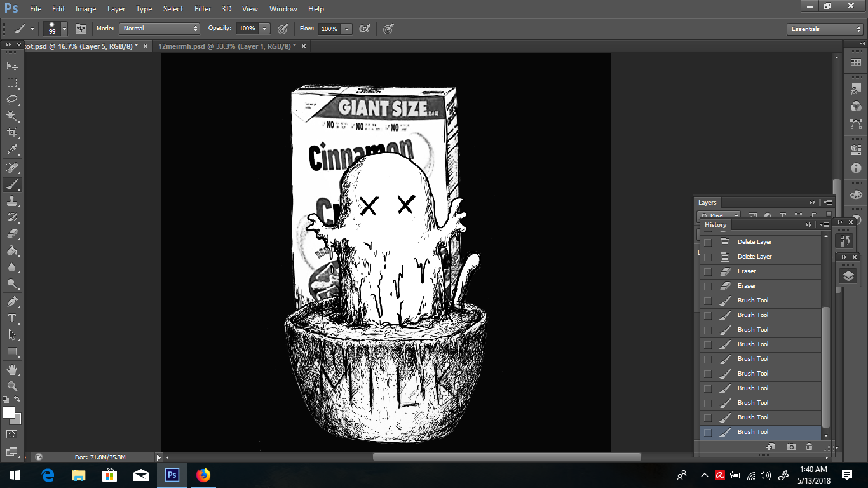Click the foreground color swatch
This screenshot has width=868, height=488.
coord(9,412)
